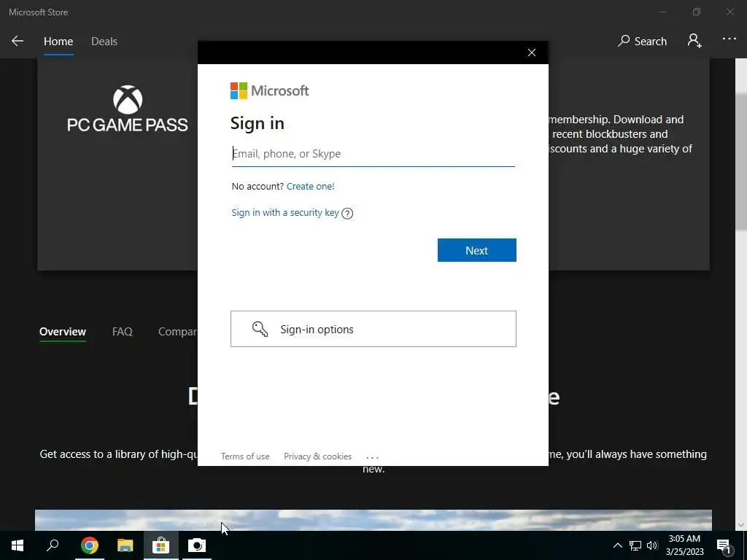Click the add account profile icon
747x560 pixels.
click(x=694, y=41)
